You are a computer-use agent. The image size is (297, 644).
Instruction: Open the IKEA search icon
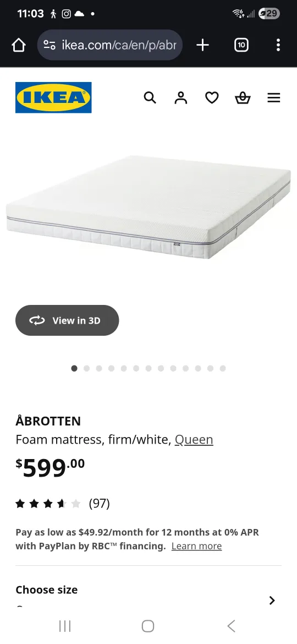pos(150,98)
